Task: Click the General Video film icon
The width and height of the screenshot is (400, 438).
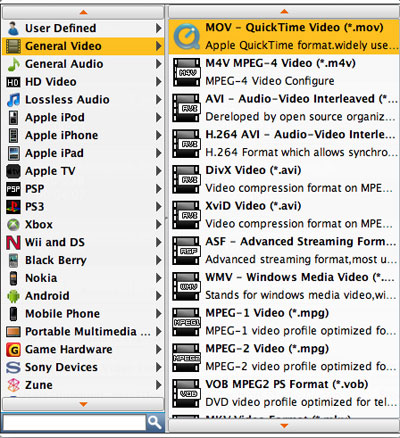Action: (x=13, y=46)
